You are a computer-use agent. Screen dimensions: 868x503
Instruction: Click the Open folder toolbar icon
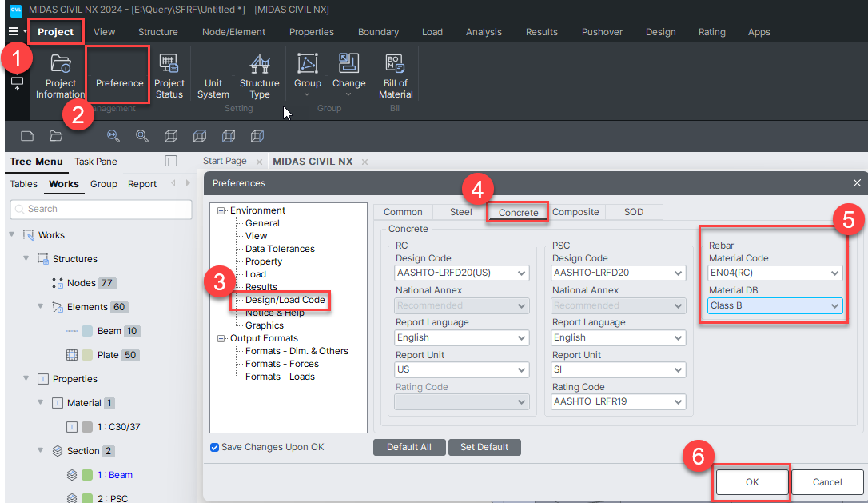pos(56,136)
